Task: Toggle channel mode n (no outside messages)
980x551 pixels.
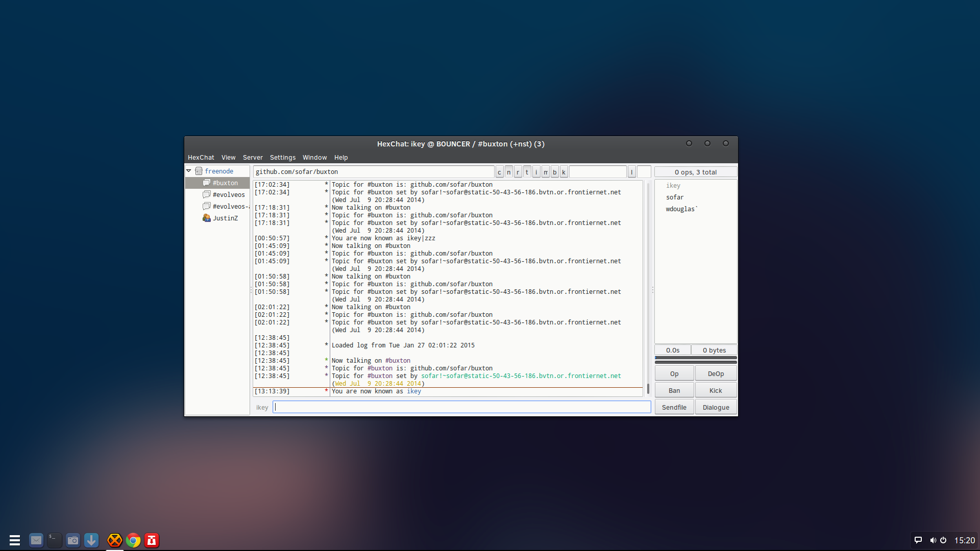Action: (508, 172)
